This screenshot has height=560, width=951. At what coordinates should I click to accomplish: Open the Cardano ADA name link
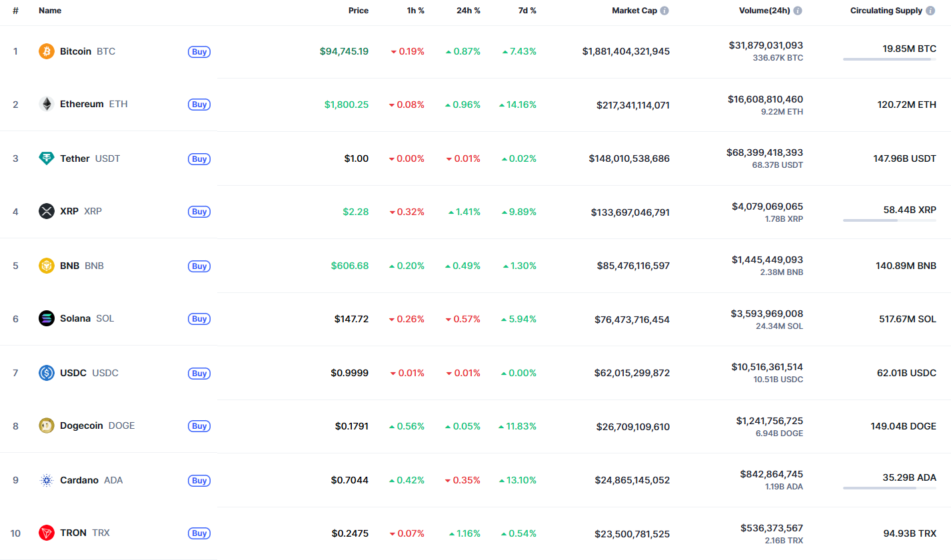91,480
